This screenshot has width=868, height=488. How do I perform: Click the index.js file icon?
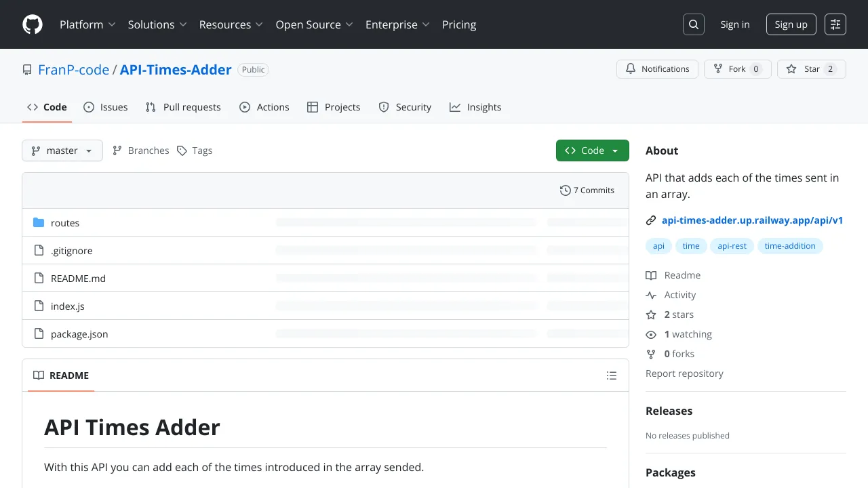pos(39,306)
